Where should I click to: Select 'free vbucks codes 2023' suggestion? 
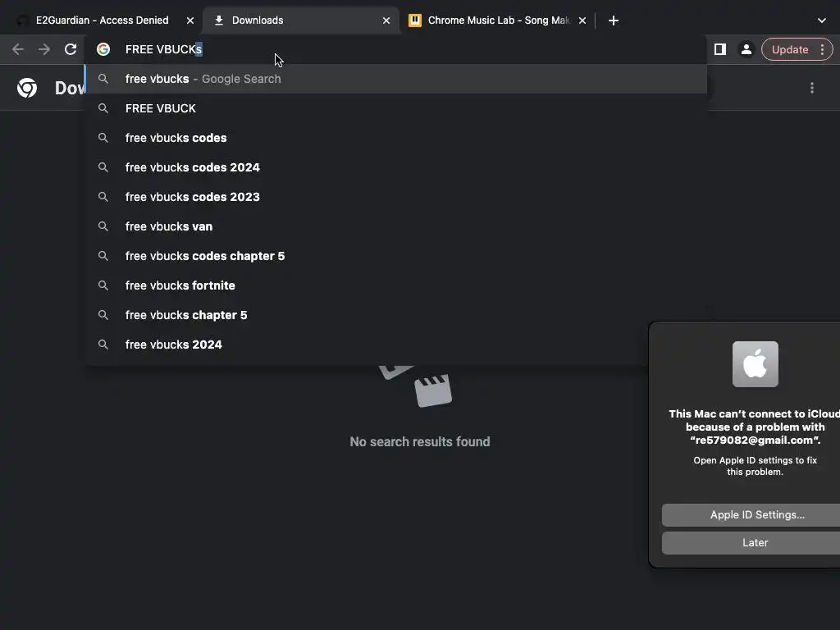tap(396, 197)
